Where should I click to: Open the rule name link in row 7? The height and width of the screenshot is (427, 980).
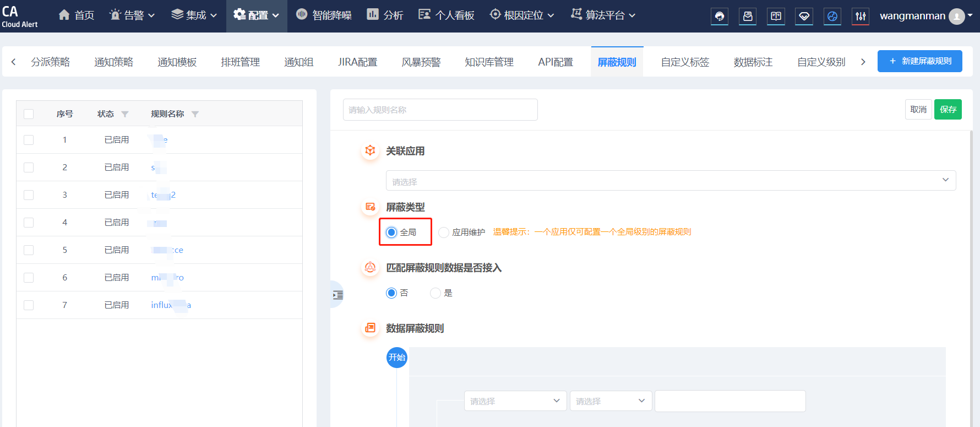pos(171,305)
